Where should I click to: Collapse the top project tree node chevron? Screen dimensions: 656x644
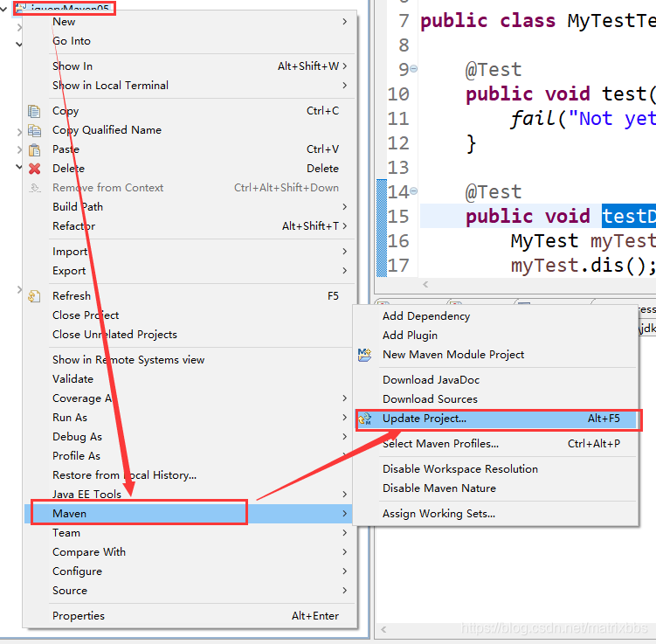pyautogui.click(x=3, y=8)
